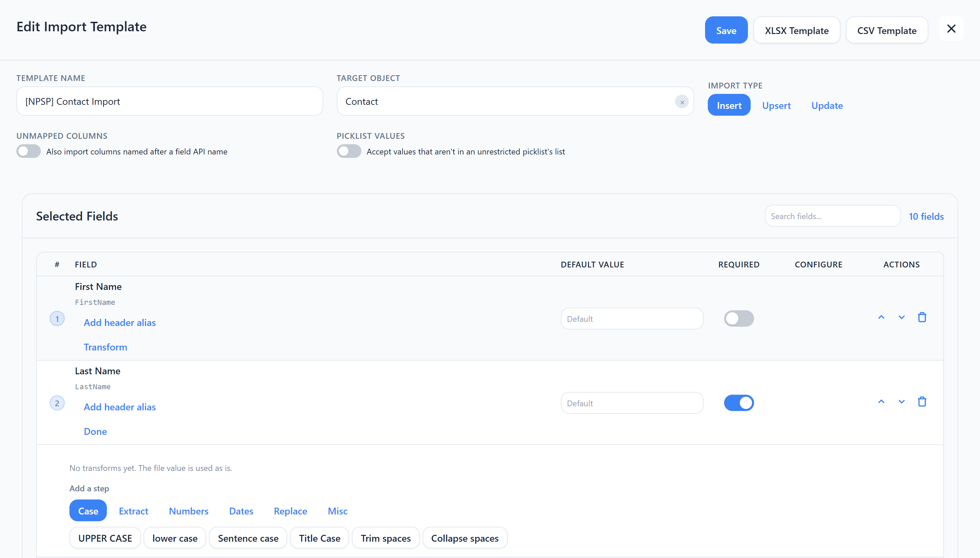Turn off Required for Last Name
The width and height of the screenshot is (980, 558).
(x=738, y=403)
